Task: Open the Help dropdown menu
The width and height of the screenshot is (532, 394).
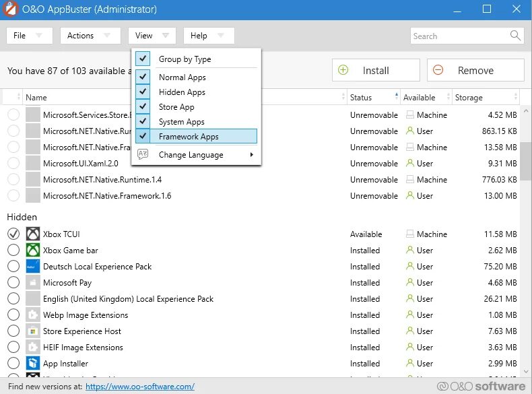Action: (209, 36)
